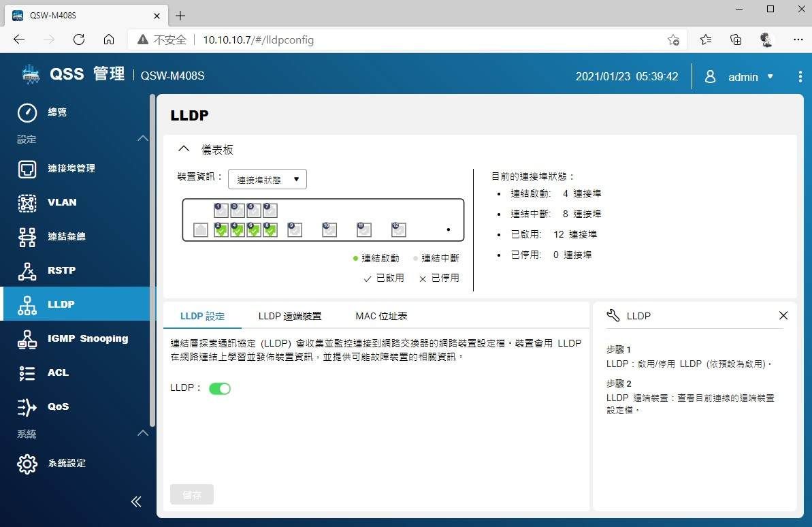Click the RSTP sidebar icon
This screenshot has height=527, width=812.
27,270
